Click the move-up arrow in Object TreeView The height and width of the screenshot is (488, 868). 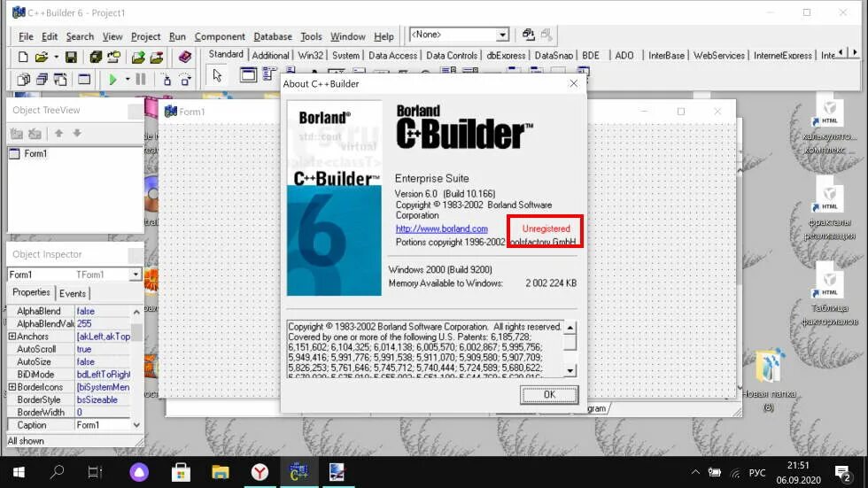tap(58, 134)
